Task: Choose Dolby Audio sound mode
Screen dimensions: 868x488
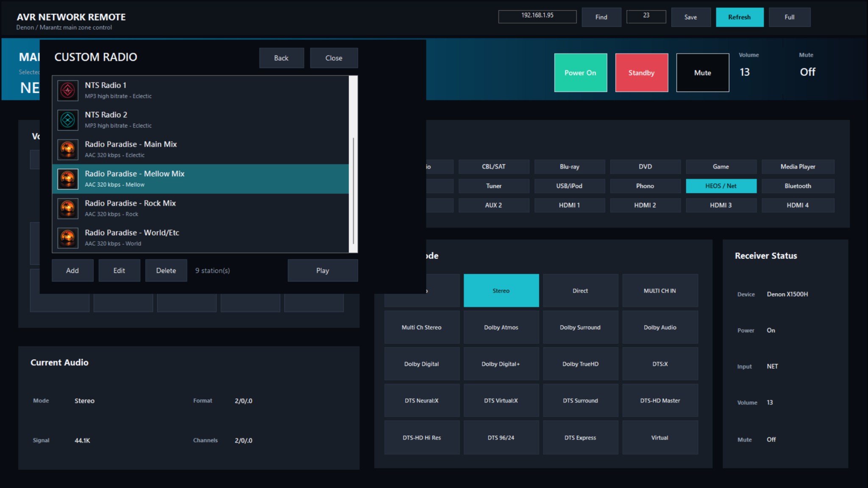Action: [x=660, y=327]
